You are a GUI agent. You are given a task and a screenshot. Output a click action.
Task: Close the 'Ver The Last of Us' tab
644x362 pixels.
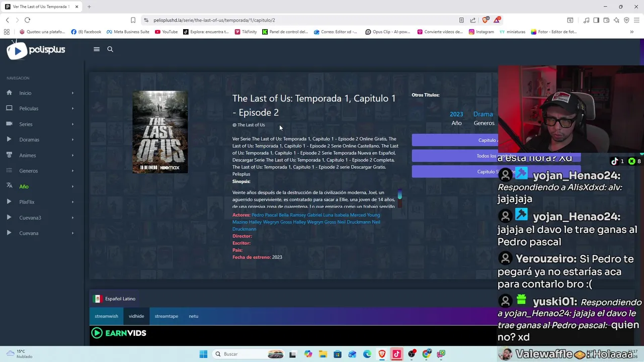pyautogui.click(x=77, y=7)
